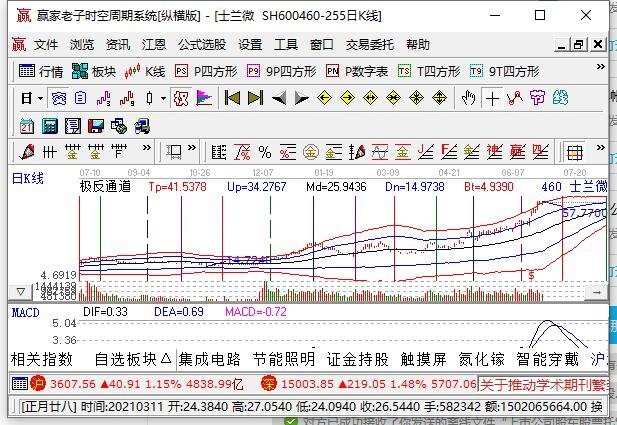
Task: Click the yellow diamond left-arrow icon
Action: click(x=324, y=98)
